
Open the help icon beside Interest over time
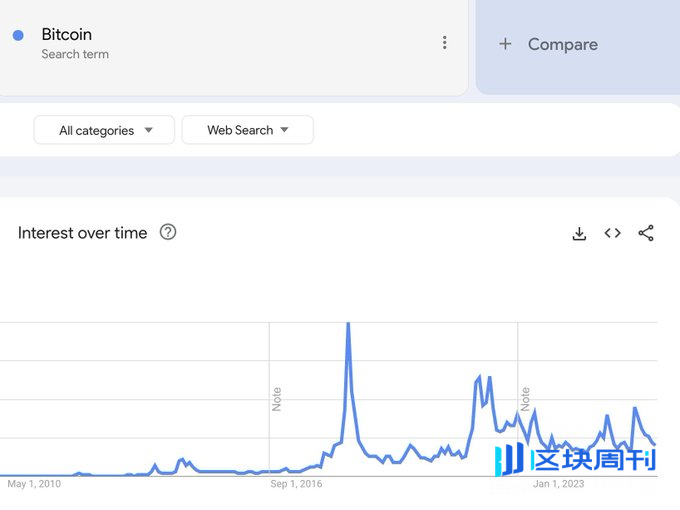coord(168,232)
